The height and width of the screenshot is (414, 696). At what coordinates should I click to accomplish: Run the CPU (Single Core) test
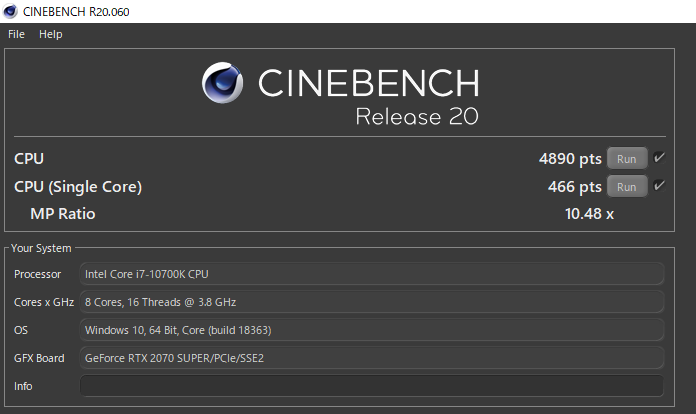pos(626,187)
